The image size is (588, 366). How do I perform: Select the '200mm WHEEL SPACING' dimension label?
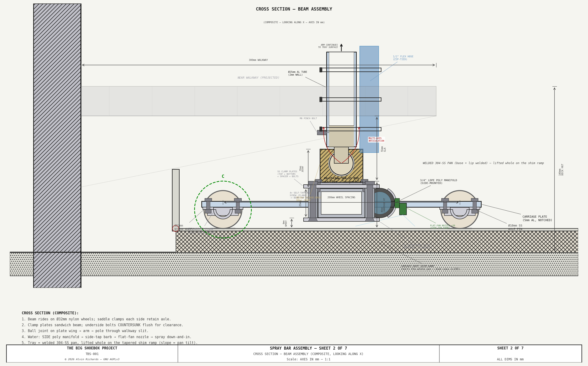341,198
